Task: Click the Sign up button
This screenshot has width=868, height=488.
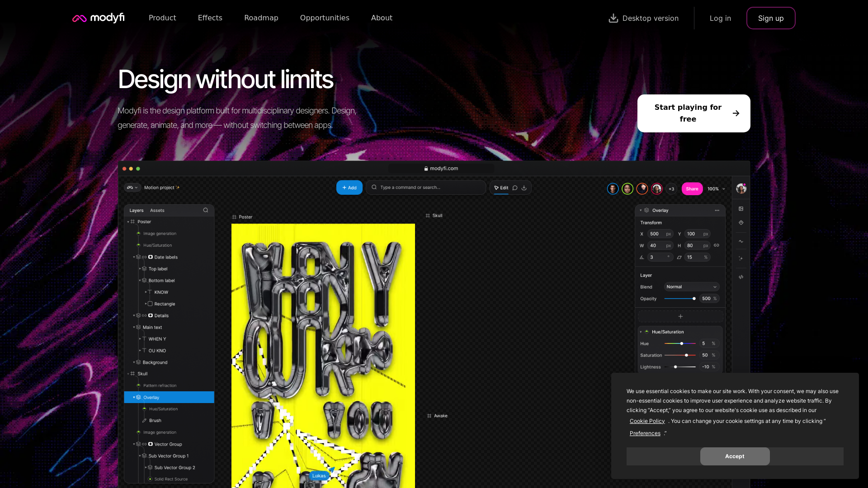Action: click(771, 18)
